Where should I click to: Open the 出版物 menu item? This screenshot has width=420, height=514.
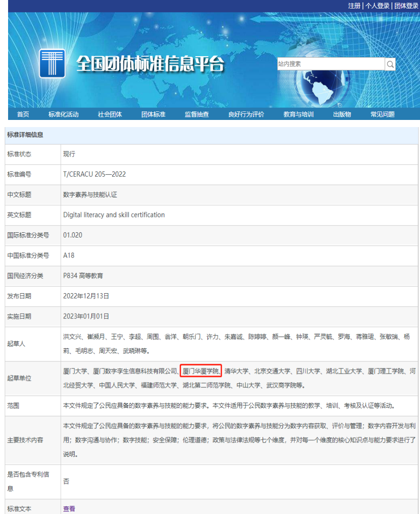click(342, 114)
